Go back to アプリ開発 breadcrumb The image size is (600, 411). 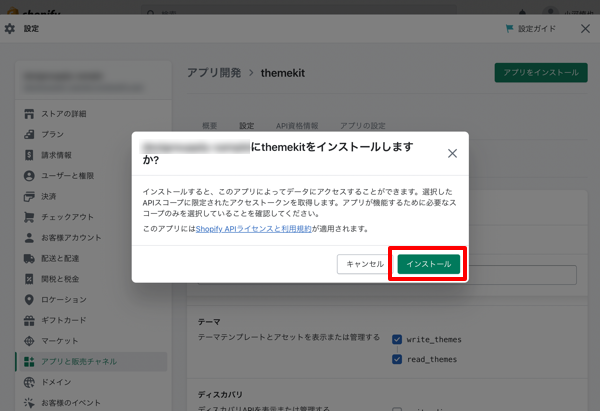click(214, 73)
